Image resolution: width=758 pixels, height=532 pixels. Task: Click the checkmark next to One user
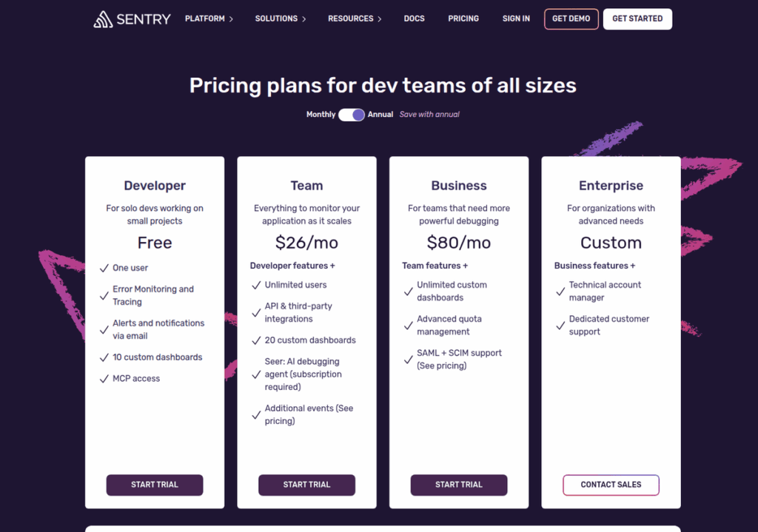coord(104,268)
